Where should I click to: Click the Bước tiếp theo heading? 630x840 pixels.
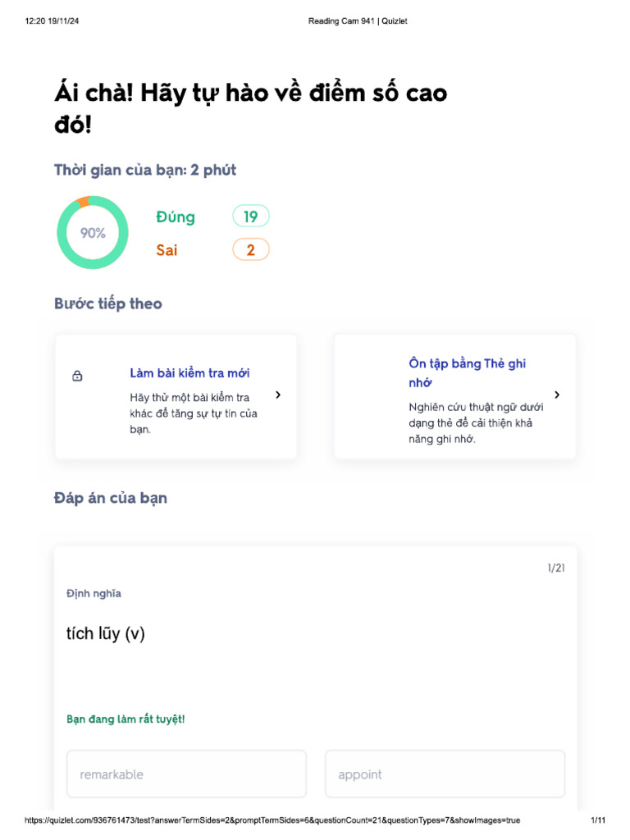[108, 304]
